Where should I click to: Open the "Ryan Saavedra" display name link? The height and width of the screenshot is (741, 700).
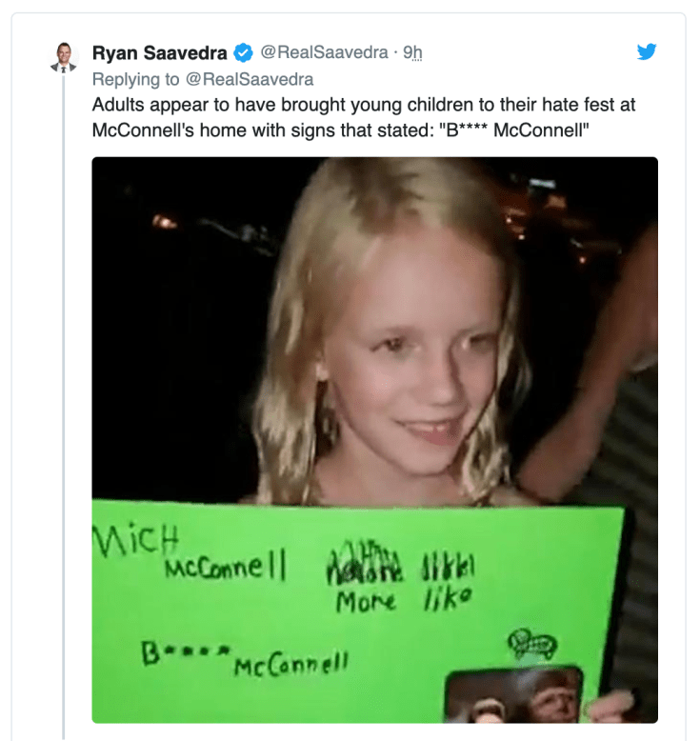[x=159, y=53]
